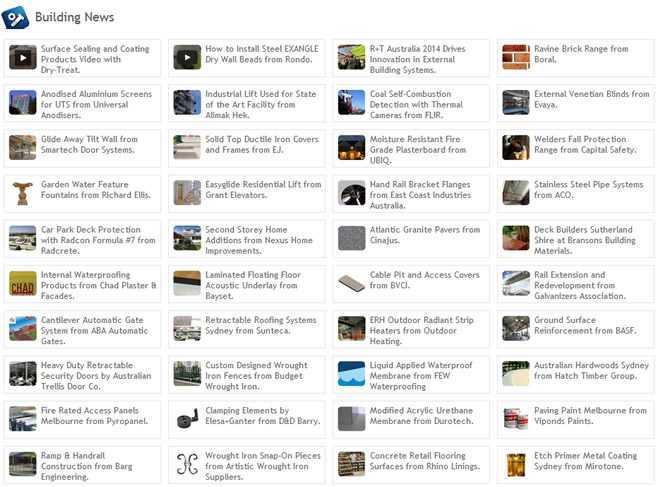This screenshot has height=487, width=656.
Task: Open the Liquid Applied Waterproof Membrane wave thumbnail
Action: (351, 374)
